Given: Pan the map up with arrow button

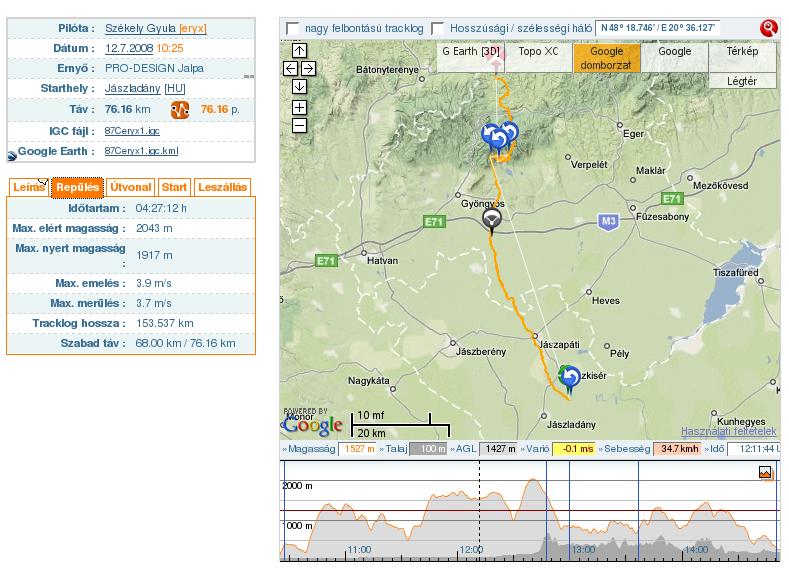Looking at the screenshot, I should pyautogui.click(x=299, y=50).
